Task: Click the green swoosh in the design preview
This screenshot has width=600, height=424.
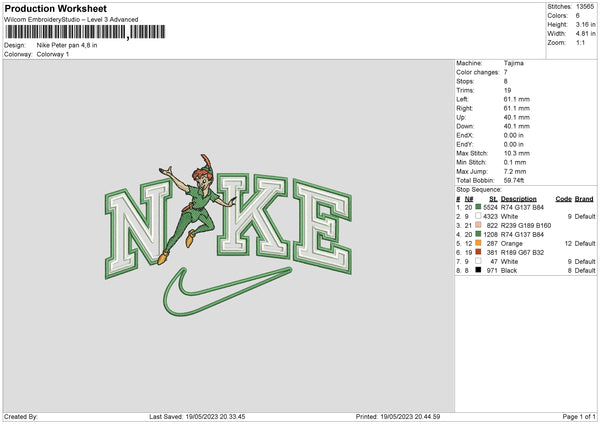Action: point(227,292)
